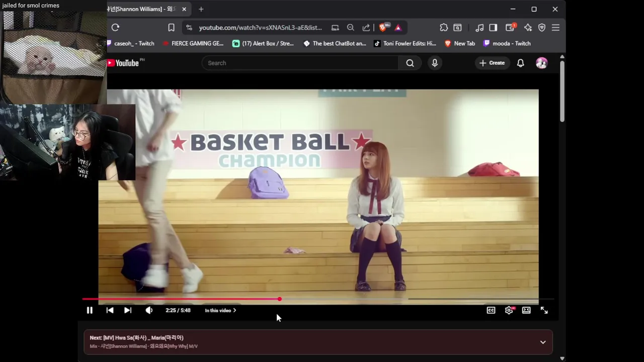Click the YouTube logo
644x362 pixels.
point(124,63)
